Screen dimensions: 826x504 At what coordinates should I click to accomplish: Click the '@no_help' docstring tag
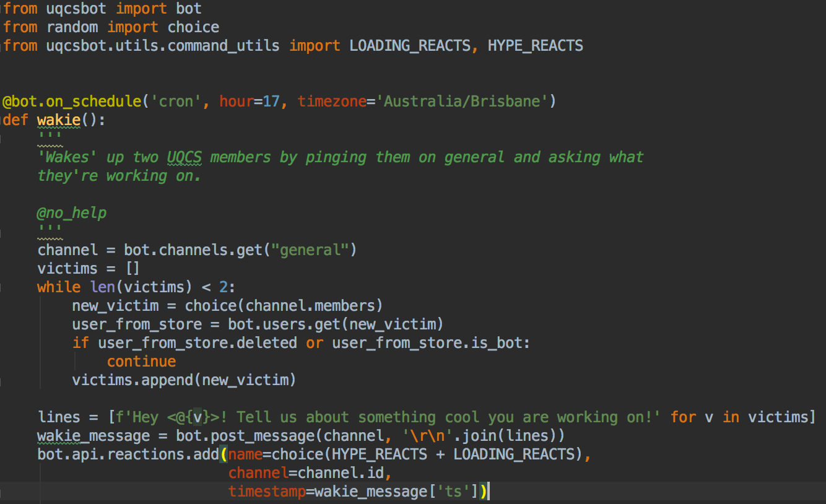72,213
